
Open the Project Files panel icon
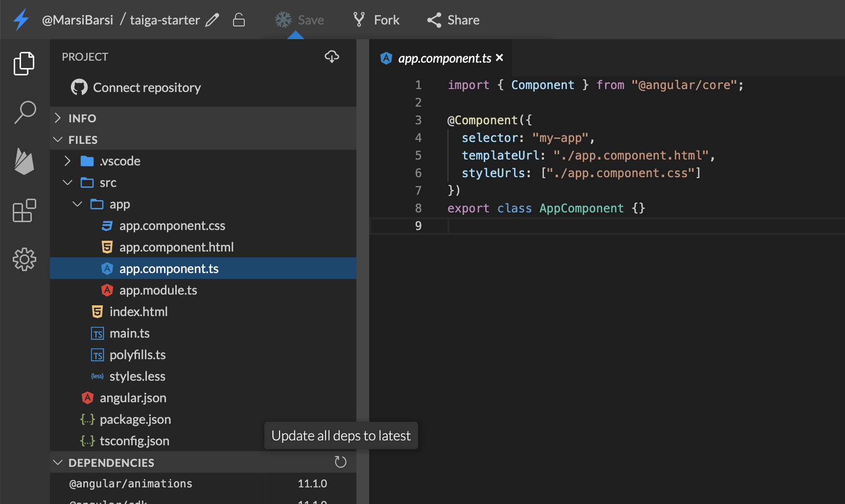pos(23,63)
